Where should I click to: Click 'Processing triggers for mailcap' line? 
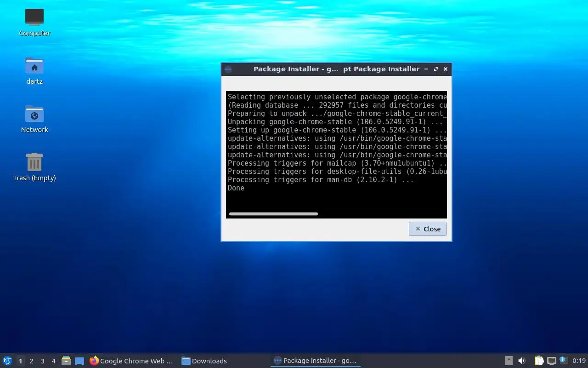pos(337,163)
